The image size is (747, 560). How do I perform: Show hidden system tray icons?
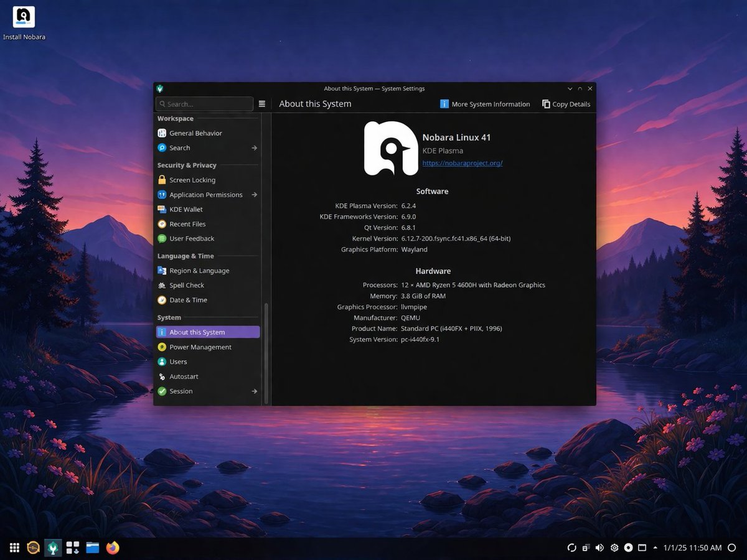point(655,548)
